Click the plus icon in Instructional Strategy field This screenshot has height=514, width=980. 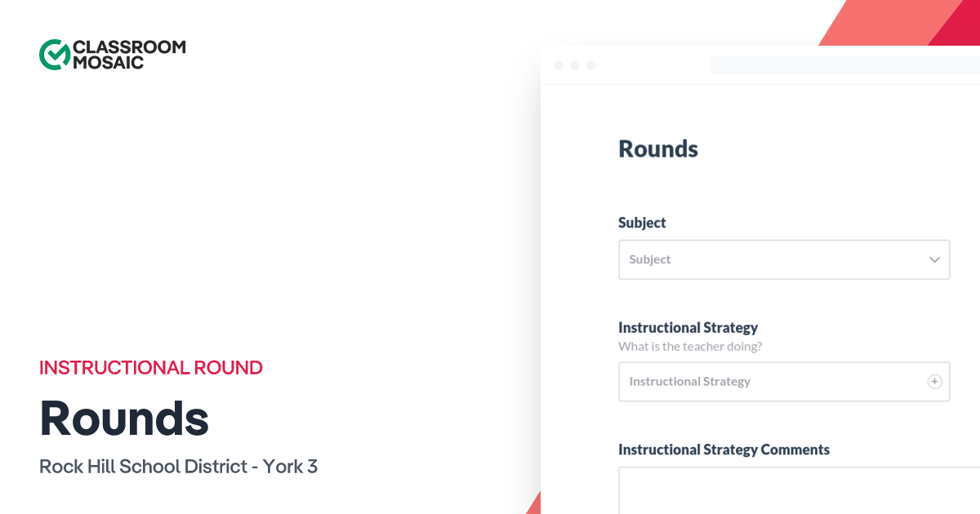tap(933, 381)
